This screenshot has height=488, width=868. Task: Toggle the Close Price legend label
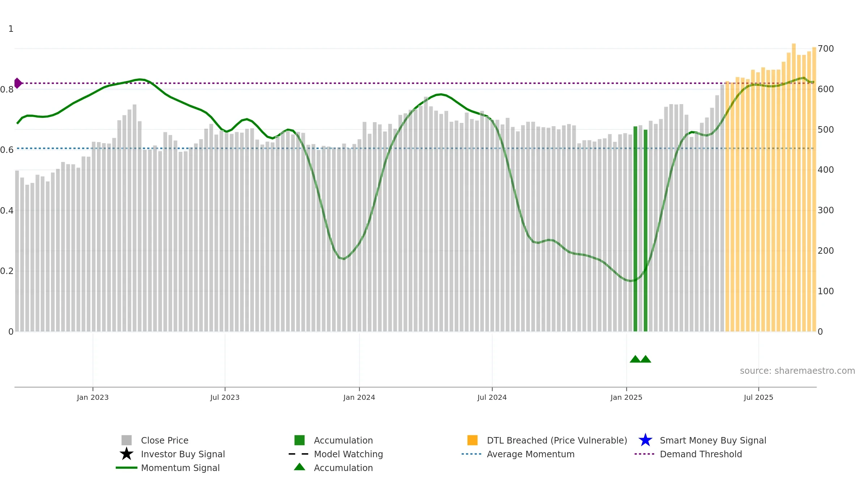(165, 440)
